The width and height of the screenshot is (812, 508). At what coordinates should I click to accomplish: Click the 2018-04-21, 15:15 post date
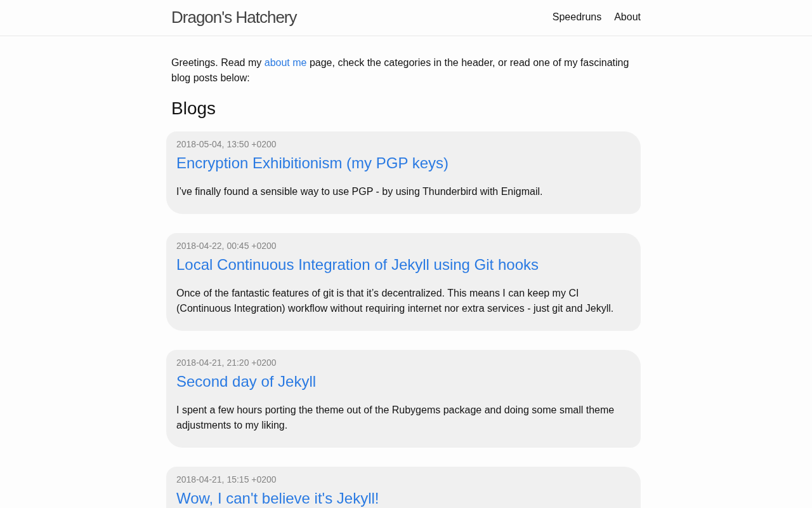(x=226, y=479)
